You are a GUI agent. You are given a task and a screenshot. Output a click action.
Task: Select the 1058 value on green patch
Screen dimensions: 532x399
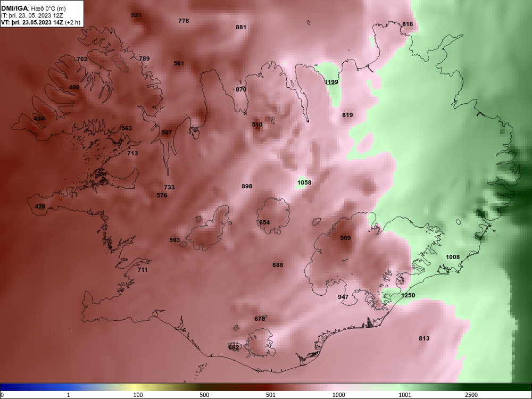click(x=304, y=182)
